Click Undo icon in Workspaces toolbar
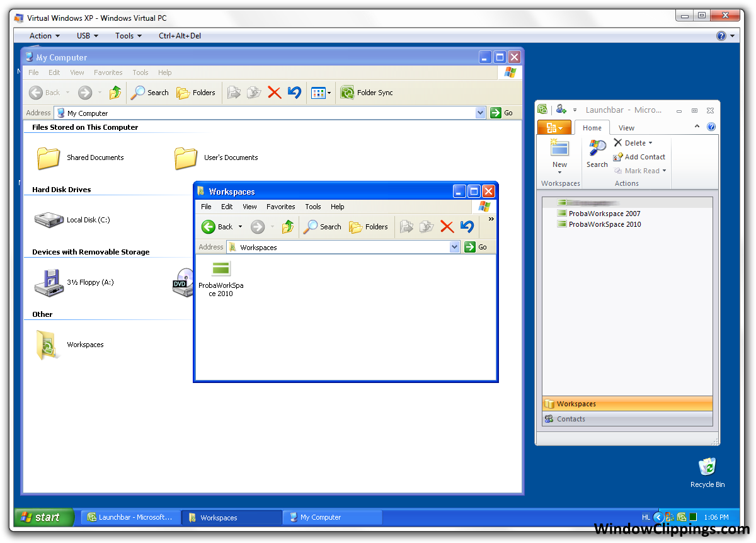Screen dimensions: 756x543 click(467, 227)
